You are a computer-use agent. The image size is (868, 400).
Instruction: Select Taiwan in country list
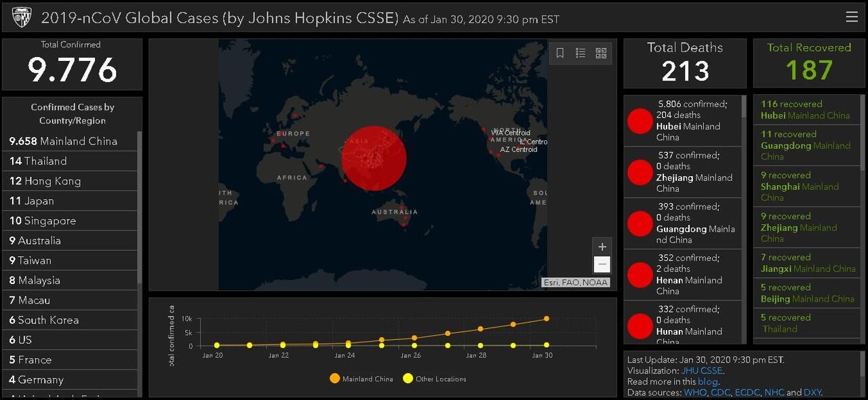[70, 260]
